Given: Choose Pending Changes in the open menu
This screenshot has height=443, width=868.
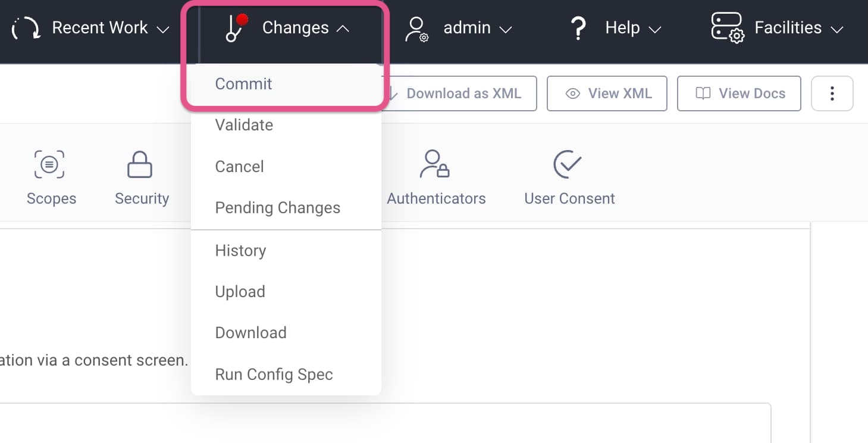Looking at the screenshot, I should [x=277, y=208].
